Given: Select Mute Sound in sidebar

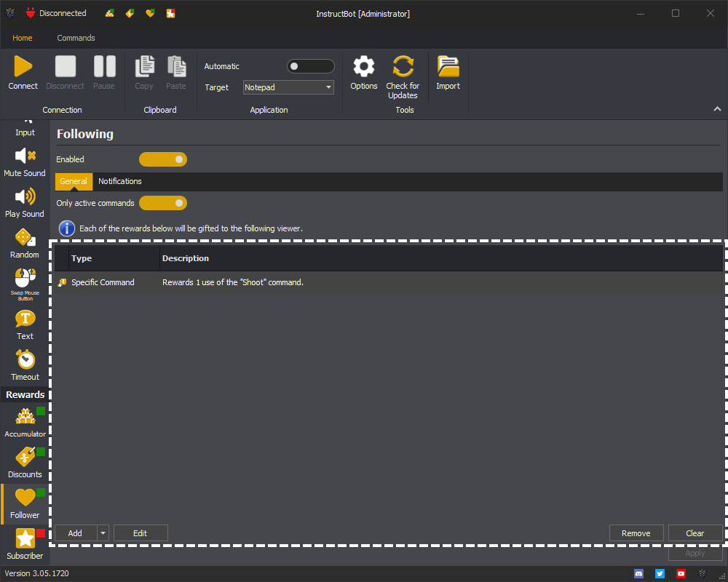Looking at the screenshot, I should 25,162.
